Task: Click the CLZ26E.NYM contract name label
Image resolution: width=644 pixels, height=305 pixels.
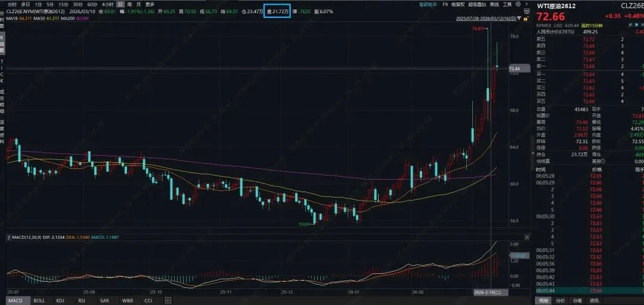Action: pyautogui.click(x=36, y=11)
